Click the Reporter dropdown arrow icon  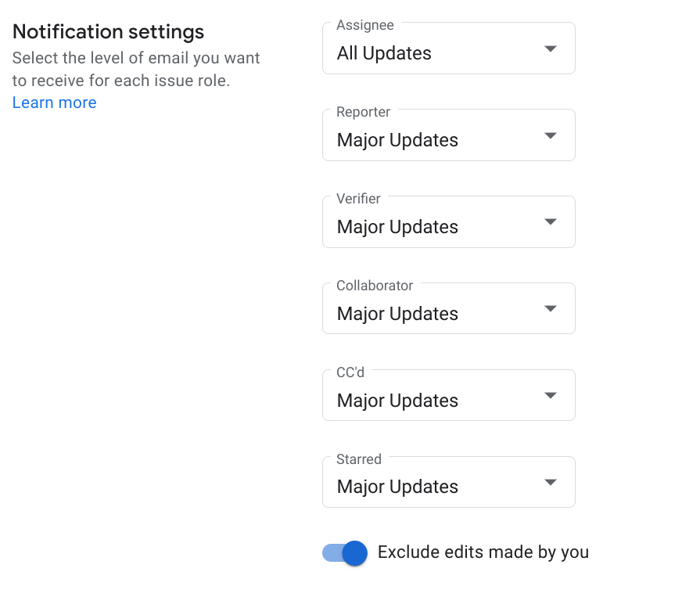pos(551,135)
